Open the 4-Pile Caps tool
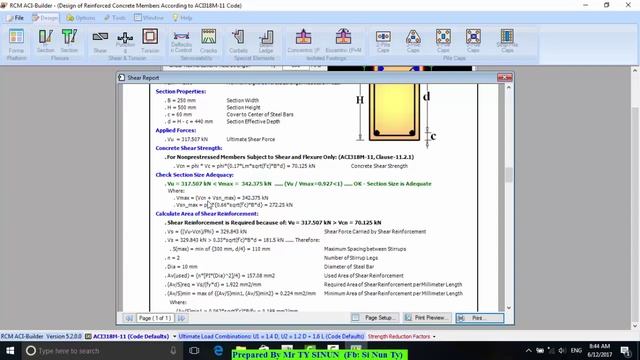 pos(443,41)
